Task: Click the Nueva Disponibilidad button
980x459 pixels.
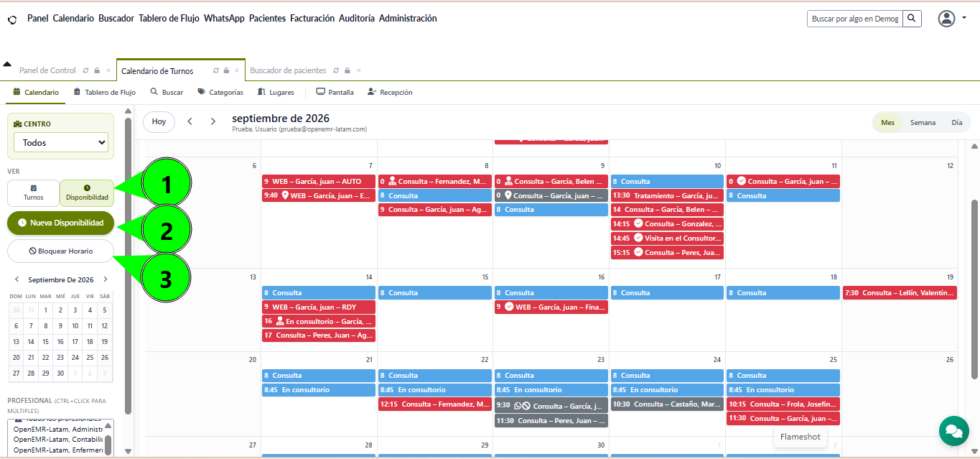Action: pyautogui.click(x=60, y=223)
